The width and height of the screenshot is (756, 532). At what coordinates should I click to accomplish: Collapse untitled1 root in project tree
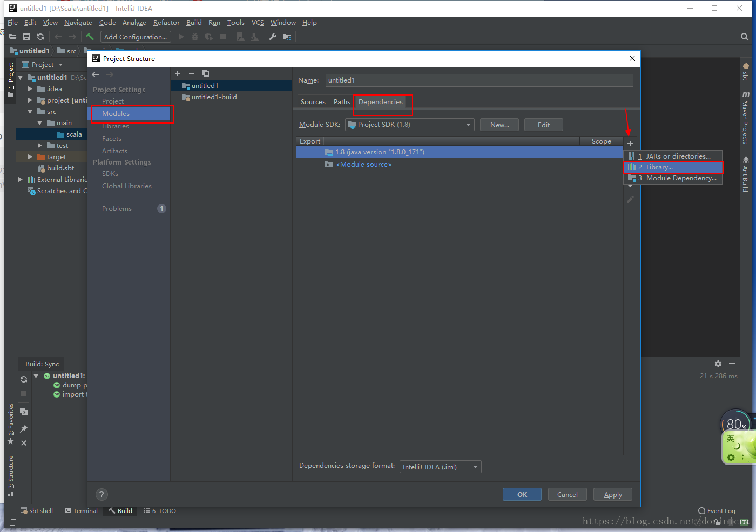[x=21, y=78]
